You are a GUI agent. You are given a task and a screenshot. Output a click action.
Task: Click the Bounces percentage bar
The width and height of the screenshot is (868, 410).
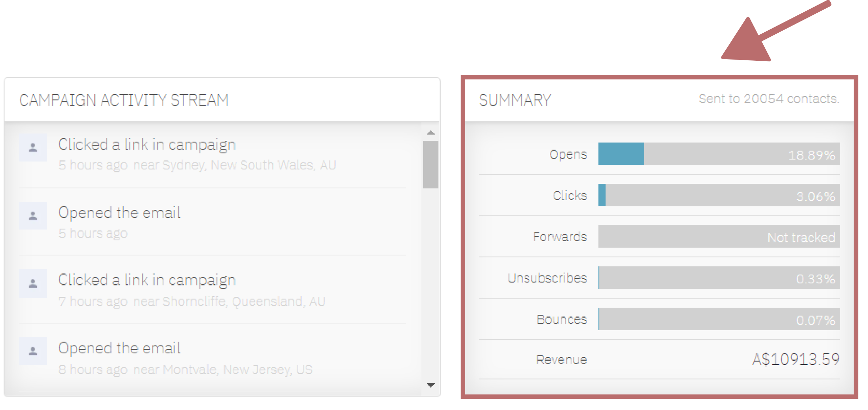pyautogui.click(x=719, y=319)
